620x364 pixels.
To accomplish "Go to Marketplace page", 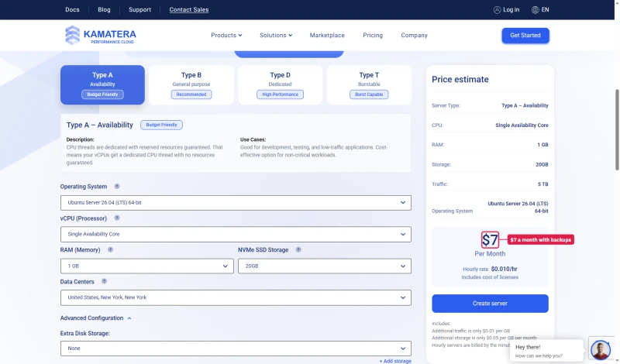I will [327, 35].
